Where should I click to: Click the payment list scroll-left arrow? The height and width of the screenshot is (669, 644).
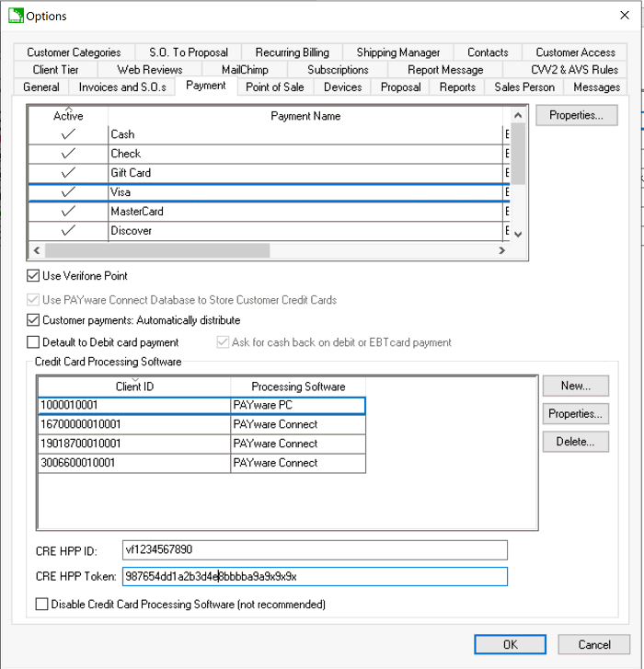37,250
